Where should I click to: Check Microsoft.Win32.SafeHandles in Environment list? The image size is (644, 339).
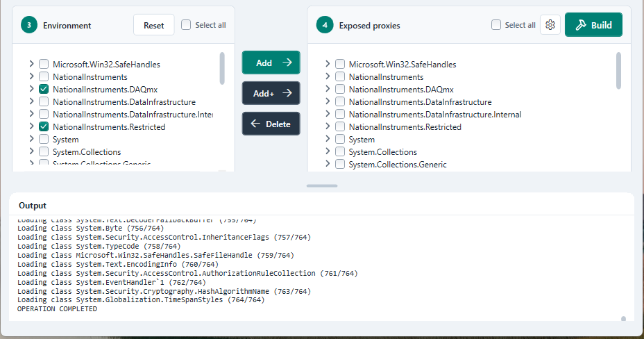coord(44,64)
